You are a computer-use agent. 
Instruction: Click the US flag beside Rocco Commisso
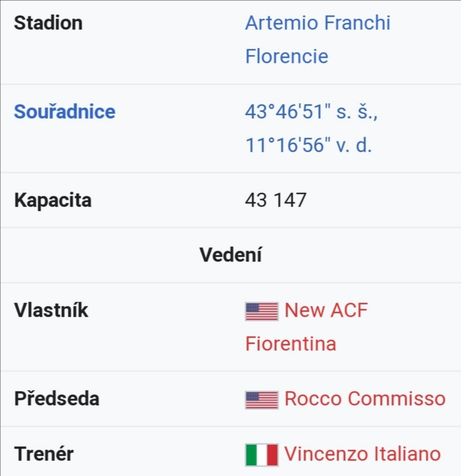coord(262,400)
